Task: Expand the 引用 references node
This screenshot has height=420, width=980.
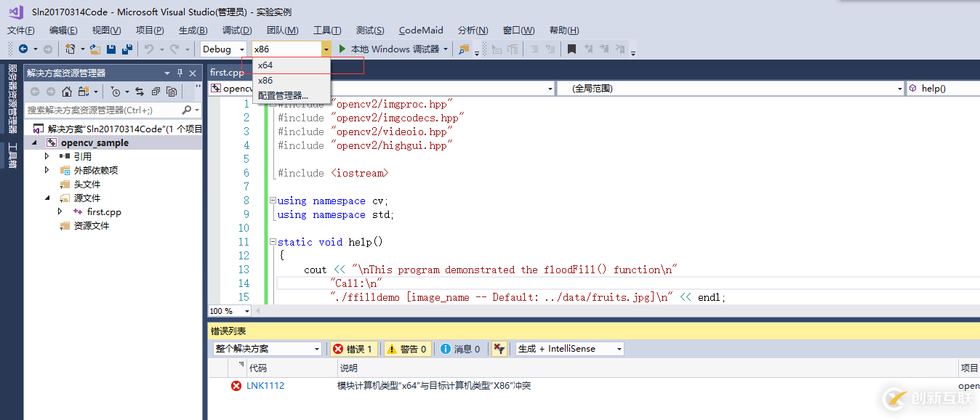Action: pyautogui.click(x=47, y=156)
